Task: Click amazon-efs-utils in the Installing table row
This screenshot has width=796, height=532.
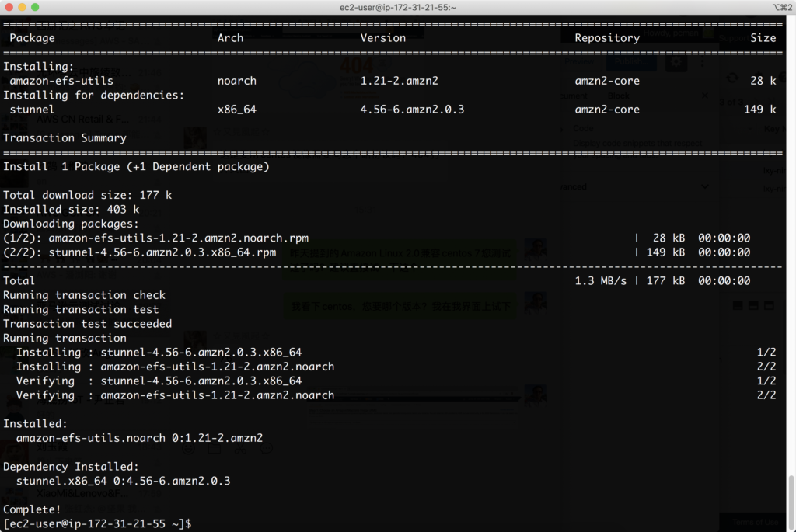Action: 61,81
